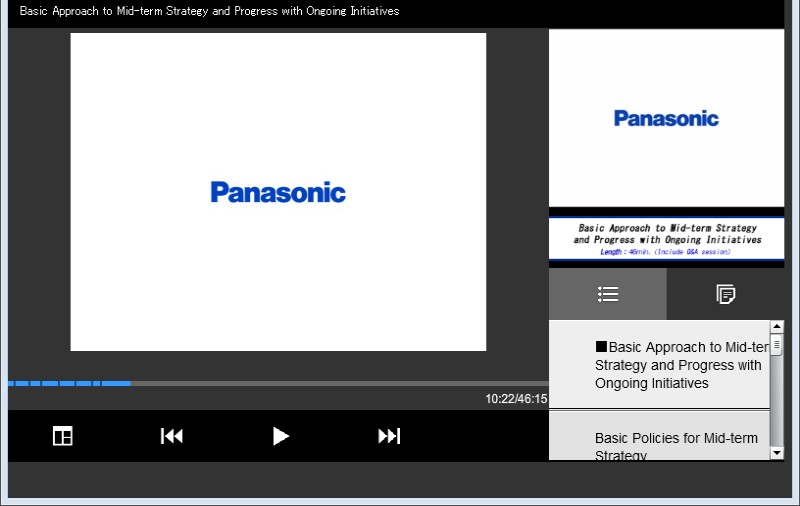Switch the player layout view icon
Screen dimensions: 800x506
tap(63, 436)
